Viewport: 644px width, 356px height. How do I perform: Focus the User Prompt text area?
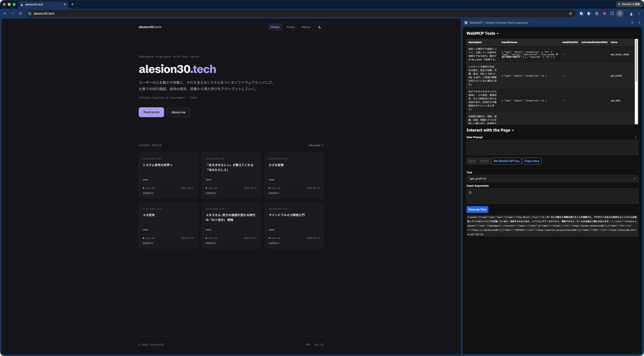coord(552,147)
